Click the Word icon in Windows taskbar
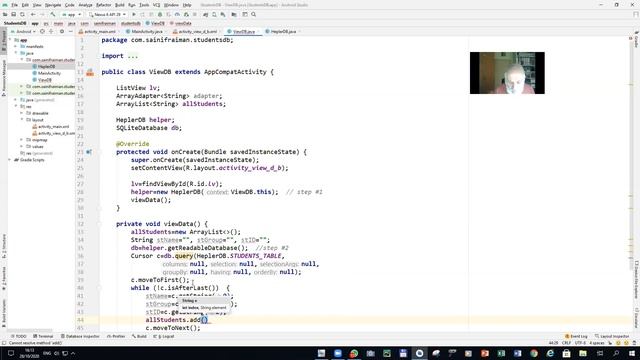The image size is (640, 360). point(518,353)
